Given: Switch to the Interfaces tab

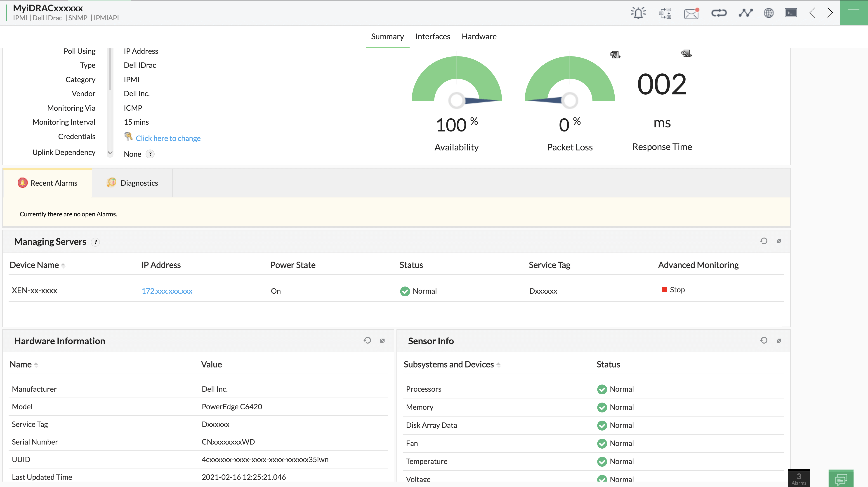Looking at the screenshot, I should (x=433, y=36).
